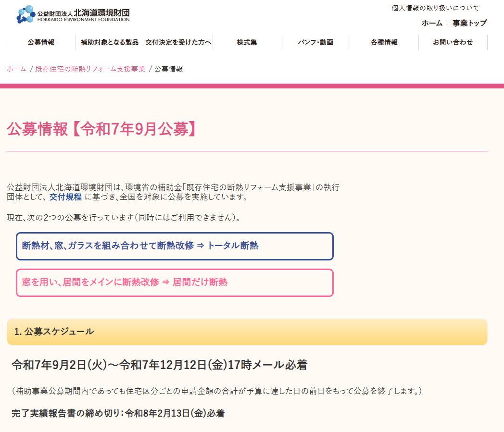Click the pink 居間だけ断熱 box
This screenshot has height=432, width=504.
pyautogui.click(x=175, y=283)
